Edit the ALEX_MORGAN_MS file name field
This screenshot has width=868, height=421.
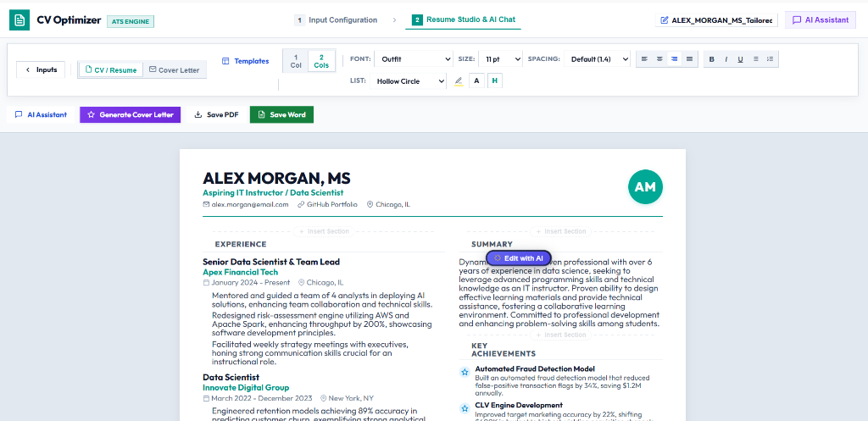click(717, 20)
